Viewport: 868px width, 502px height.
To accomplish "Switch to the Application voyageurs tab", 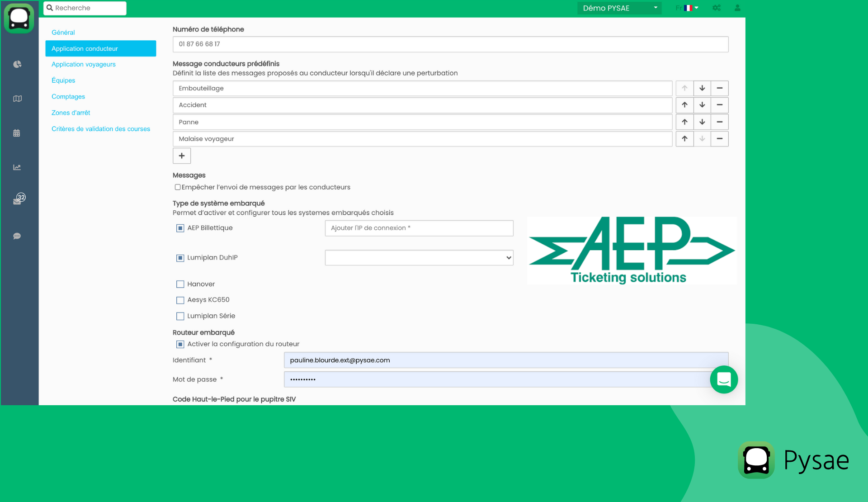I will 83,64.
